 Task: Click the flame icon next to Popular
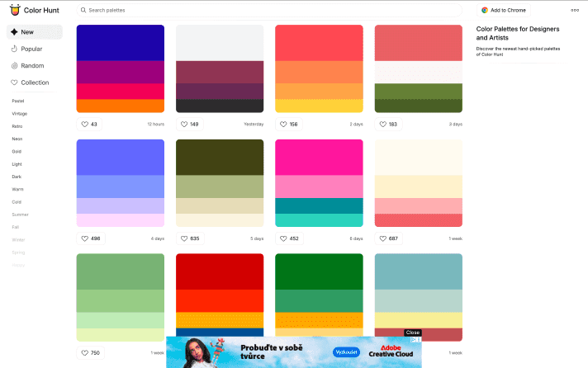14,49
